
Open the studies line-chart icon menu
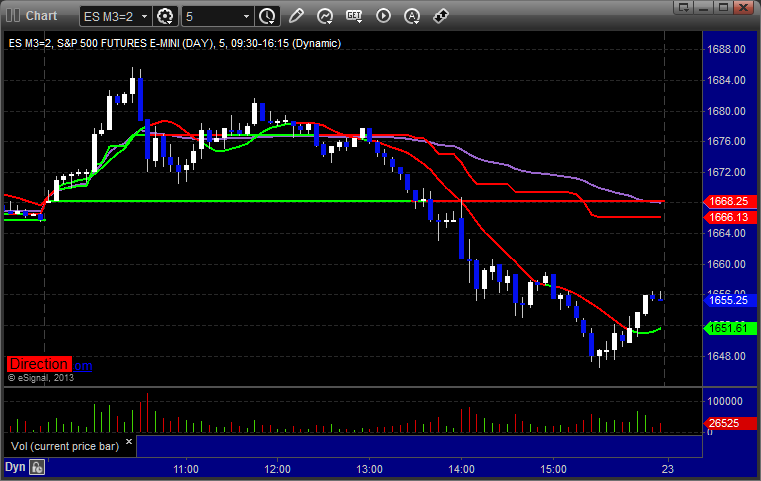pos(325,16)
